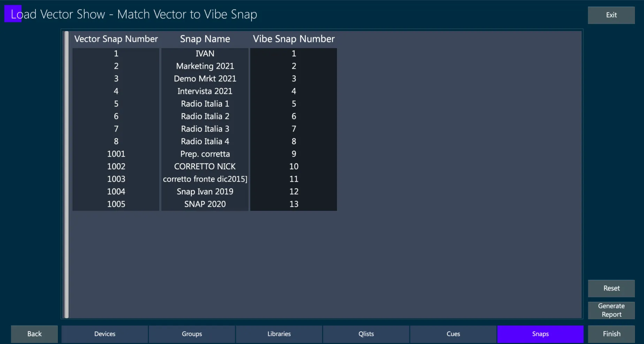Select Vibe Snap Number cell for IVAN
644x344 pixels.
[293, 54]
